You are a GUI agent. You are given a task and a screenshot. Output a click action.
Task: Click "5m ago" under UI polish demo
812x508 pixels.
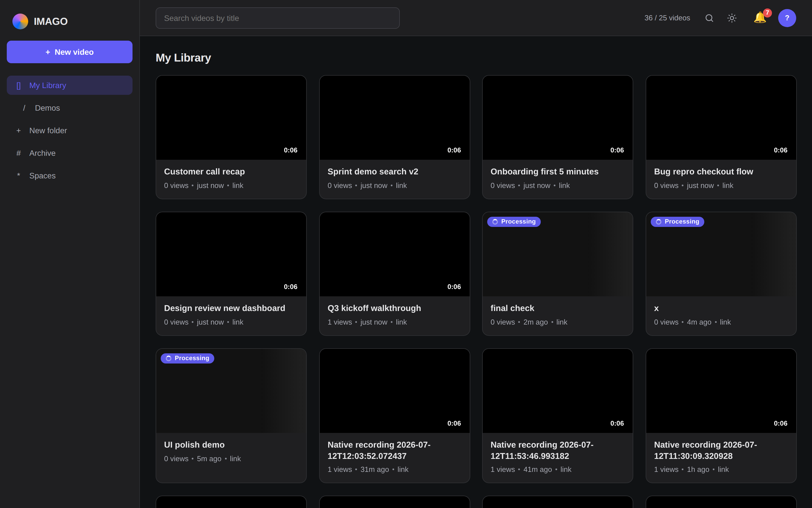(209, 459)
